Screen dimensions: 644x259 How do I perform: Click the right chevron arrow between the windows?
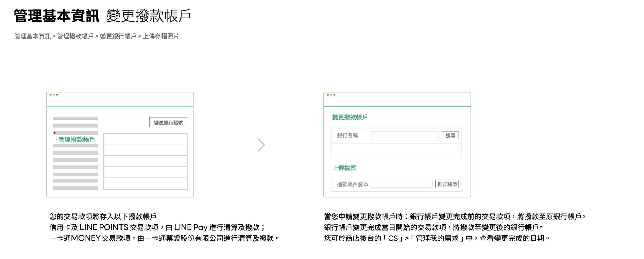(x=261, y=145)
